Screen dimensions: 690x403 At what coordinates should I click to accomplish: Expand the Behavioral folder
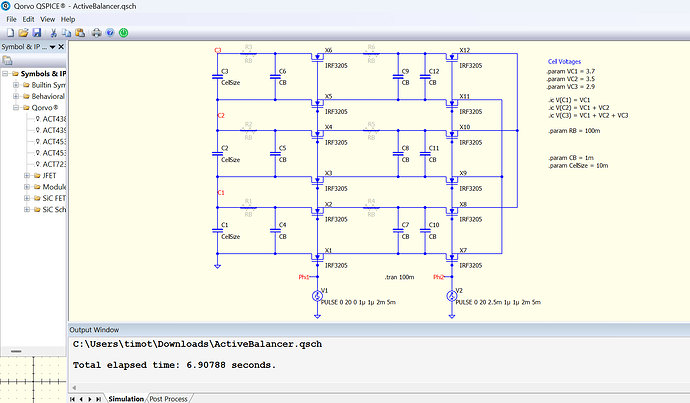(x=16, y=96)
